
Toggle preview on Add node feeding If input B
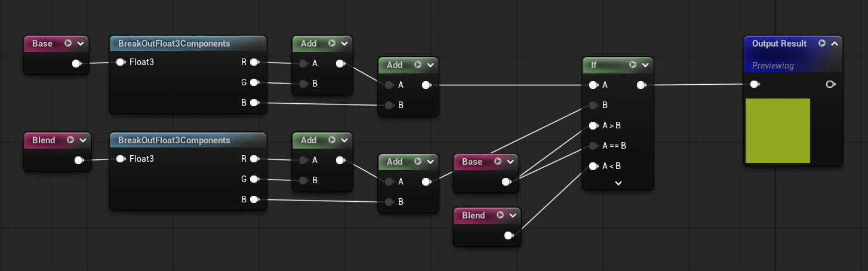click(418, 162)
